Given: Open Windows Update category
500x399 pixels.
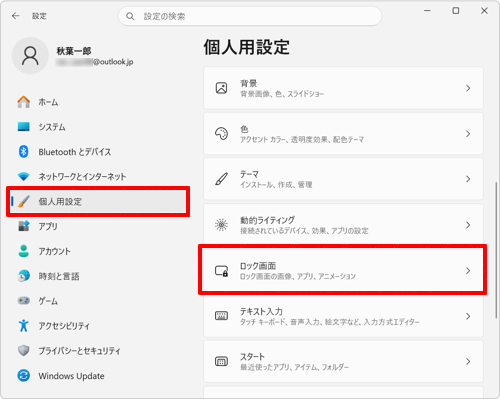Looking at the screenshot, I should (98, 376).
